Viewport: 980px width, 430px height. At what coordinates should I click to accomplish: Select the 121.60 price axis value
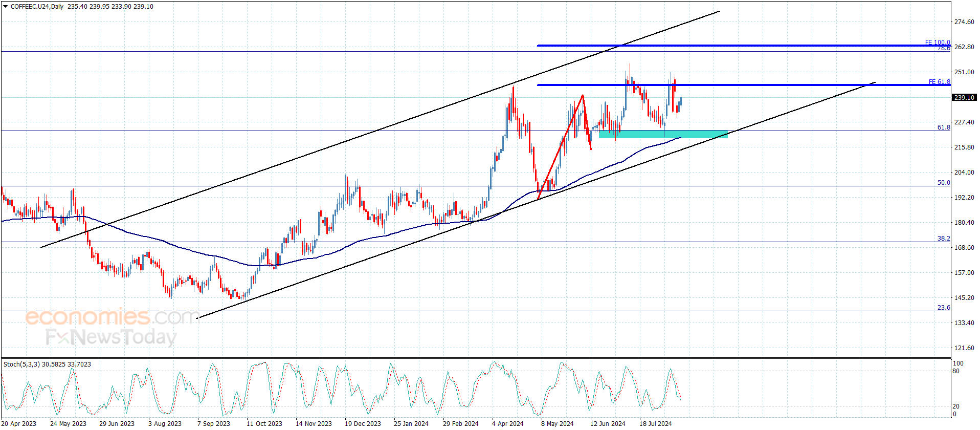pos(964,348)
